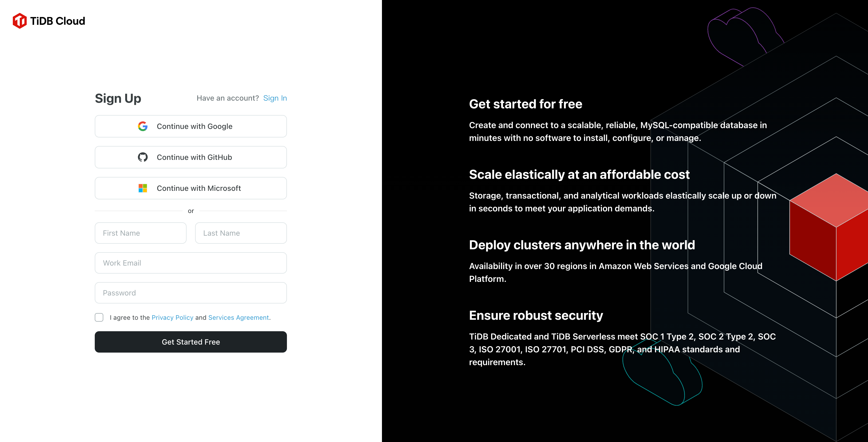The height and width of the screenshot is (442, 868).
Task: Click the Microsoft Windows icon button
Action: point(143,188)
